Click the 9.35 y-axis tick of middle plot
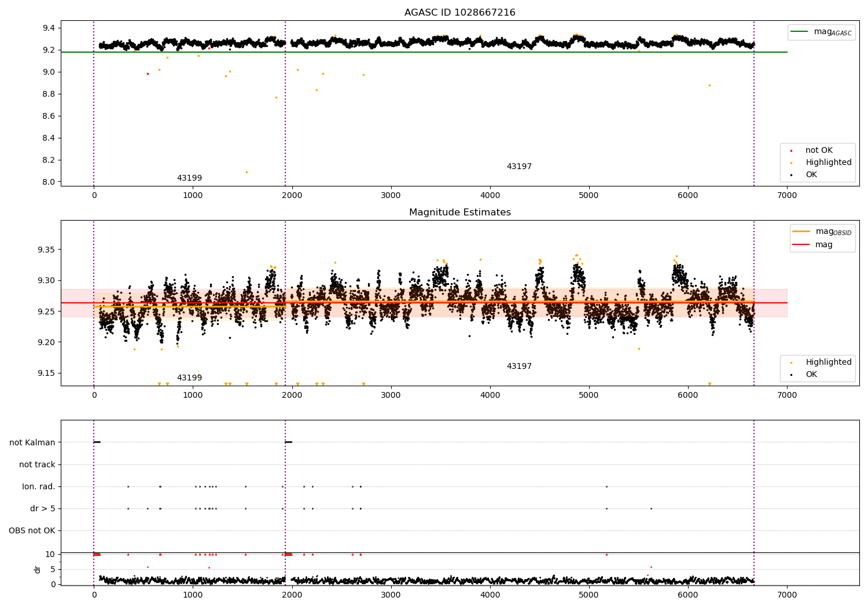Screen dimensions: 868x608 (46, 250)
